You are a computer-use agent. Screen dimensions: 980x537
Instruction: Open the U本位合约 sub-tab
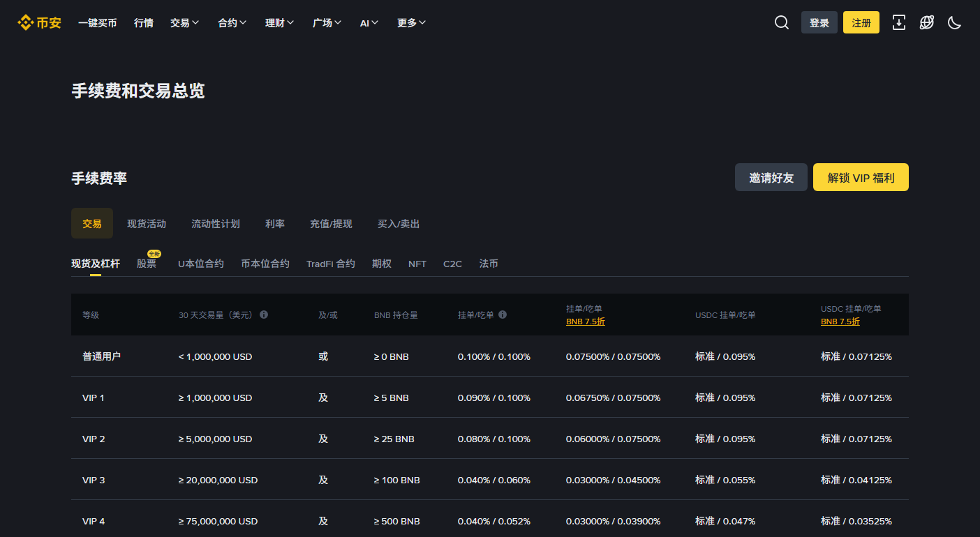tap(201, 264)
